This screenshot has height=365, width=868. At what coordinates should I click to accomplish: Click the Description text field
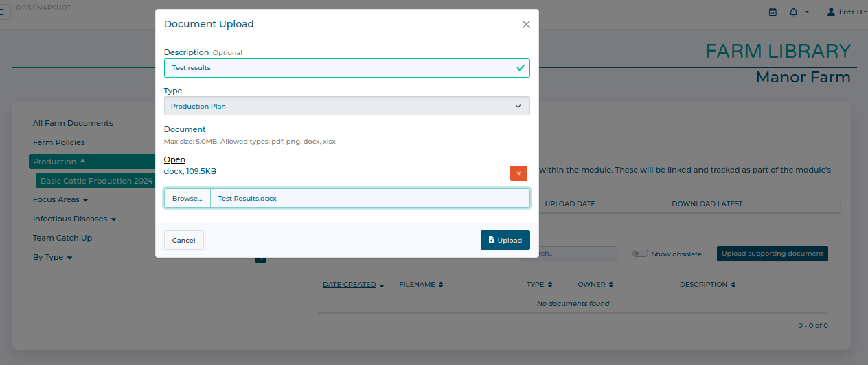(x=340, y=68)
